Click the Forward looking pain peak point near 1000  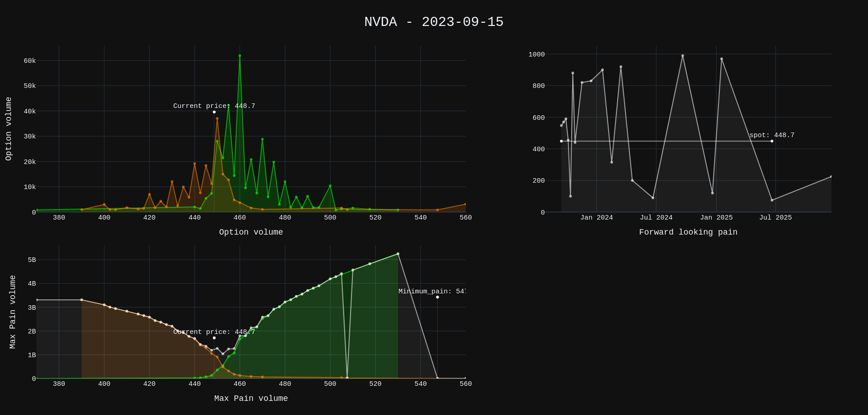tap(682, 56)
